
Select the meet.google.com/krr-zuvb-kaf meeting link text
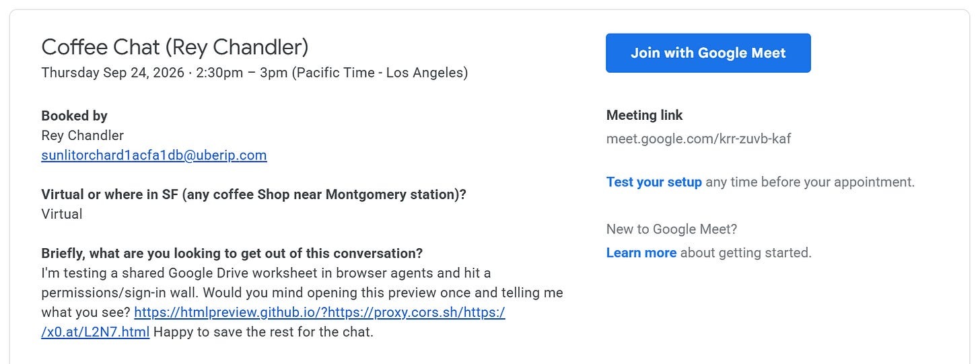click(699, 139)
